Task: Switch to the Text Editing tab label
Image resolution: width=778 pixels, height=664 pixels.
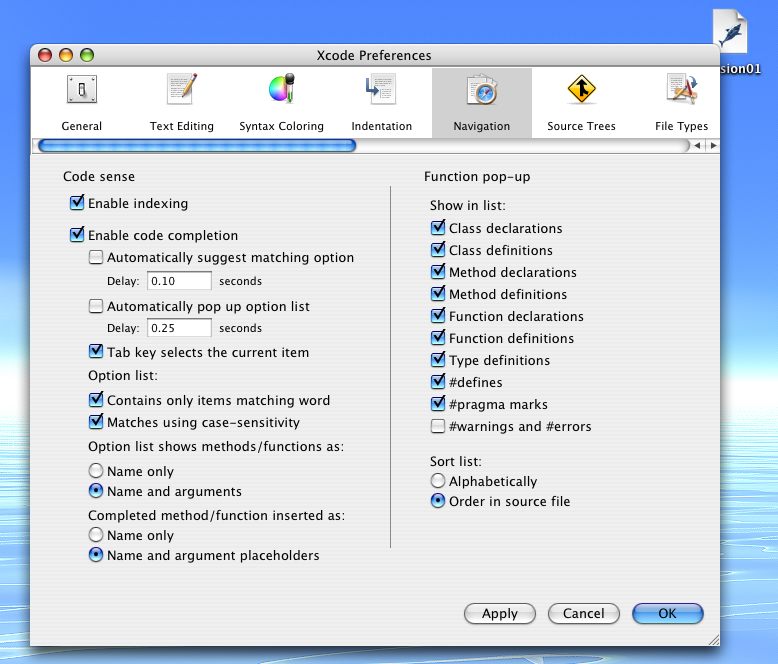Action: [x=182, y=126]
